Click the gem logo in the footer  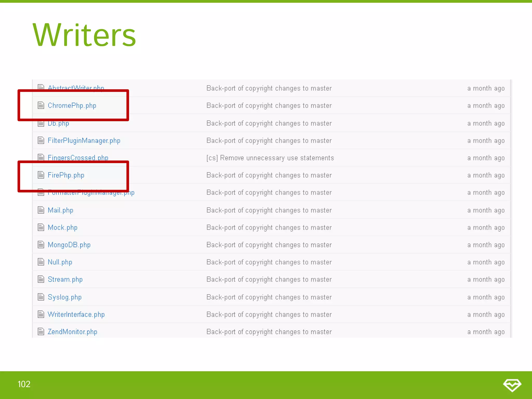(x=512, y=385)
